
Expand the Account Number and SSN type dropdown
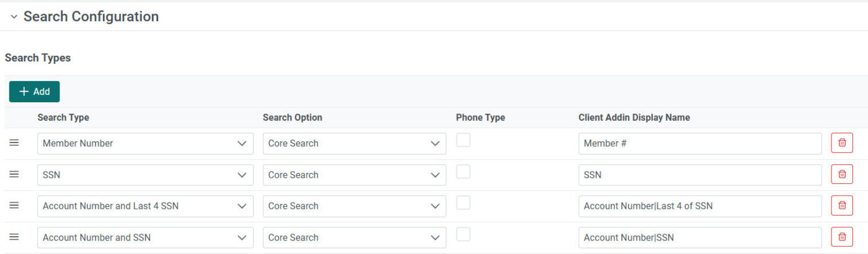[145, 237]
